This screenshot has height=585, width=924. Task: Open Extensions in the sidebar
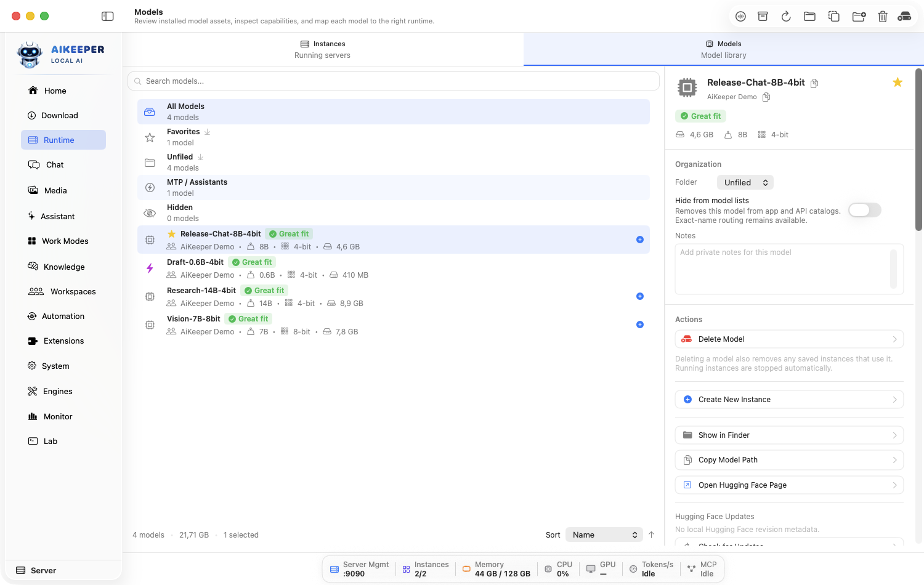[x=63, y=341]
